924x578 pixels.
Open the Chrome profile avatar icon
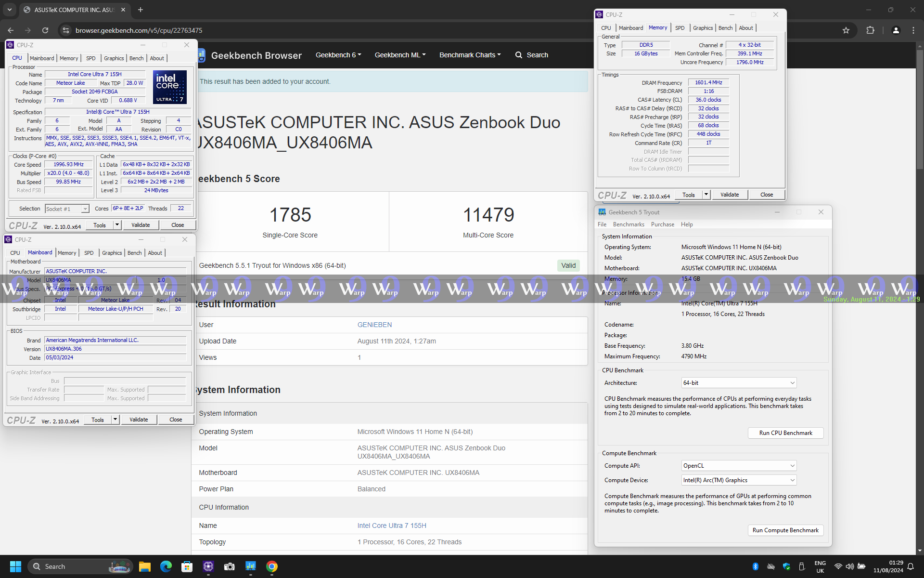[x=896, y=30]
